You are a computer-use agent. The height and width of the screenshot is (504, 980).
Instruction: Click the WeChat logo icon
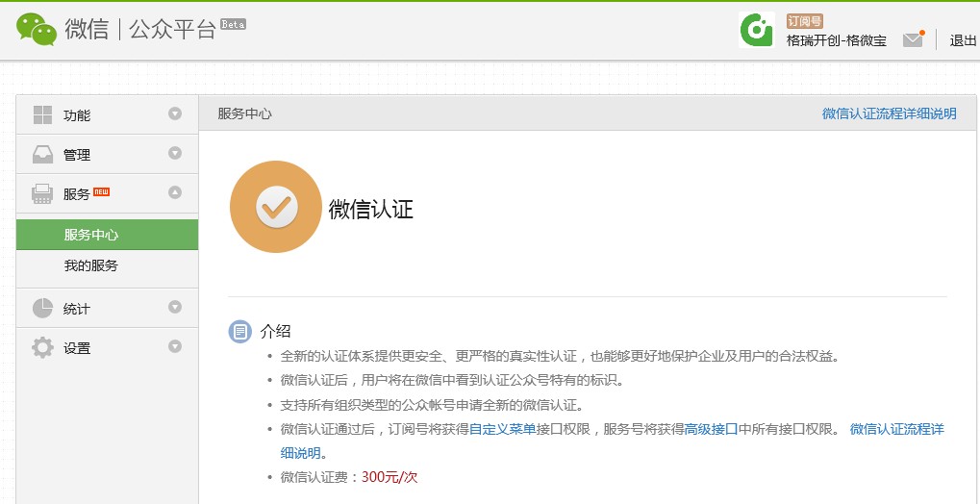pos(37,29)
